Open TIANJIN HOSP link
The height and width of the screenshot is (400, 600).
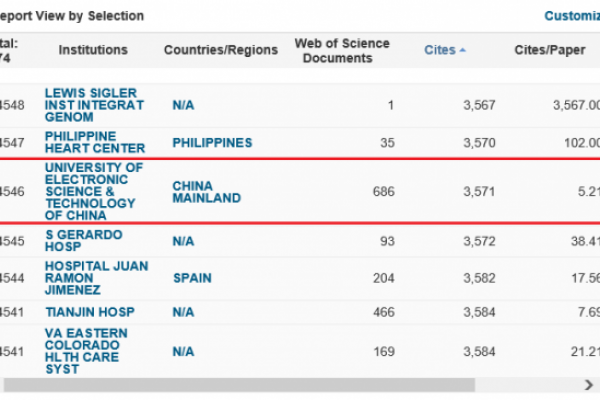point(90,312)
